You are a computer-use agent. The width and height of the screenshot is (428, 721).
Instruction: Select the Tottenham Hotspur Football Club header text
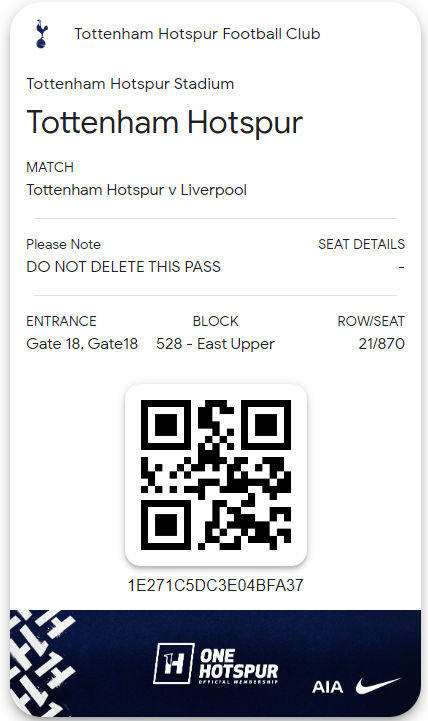click(197, 34)
